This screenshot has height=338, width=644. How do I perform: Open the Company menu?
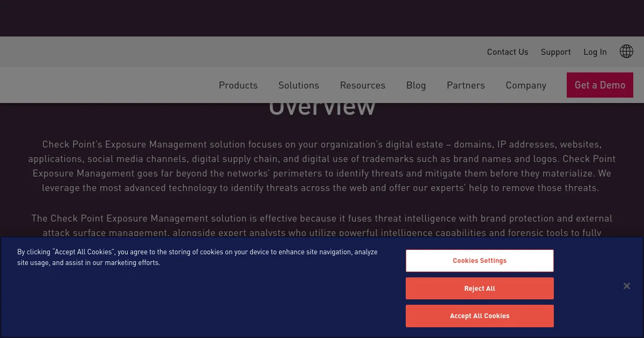click(x=526, y=85)
